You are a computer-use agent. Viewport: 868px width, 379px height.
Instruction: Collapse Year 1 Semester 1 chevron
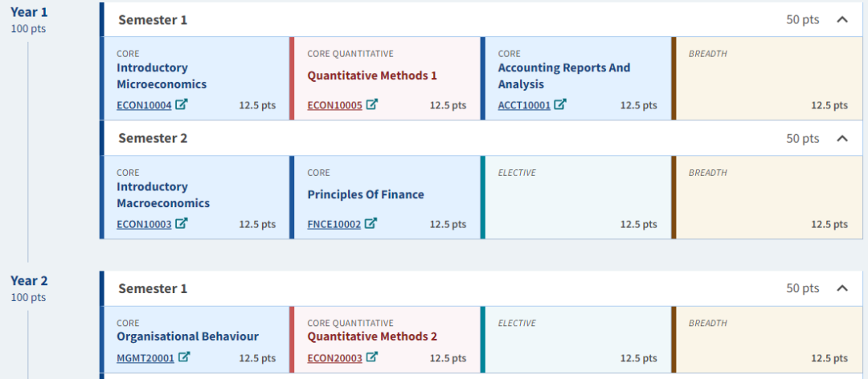(842, 19)
